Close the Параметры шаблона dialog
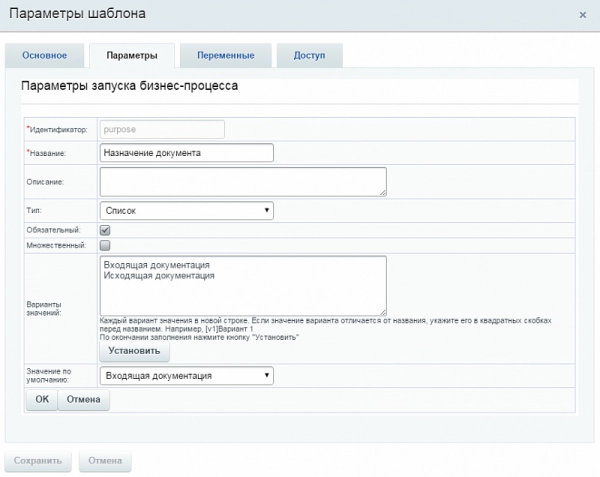The height and width of the screenshot is (477, 600). coord(582,14)
